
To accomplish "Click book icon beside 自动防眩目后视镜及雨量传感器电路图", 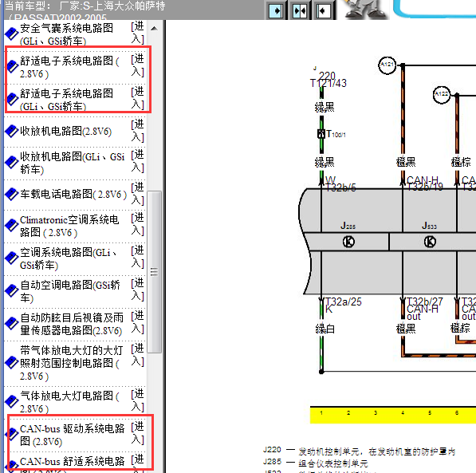I will coord(11,324).
